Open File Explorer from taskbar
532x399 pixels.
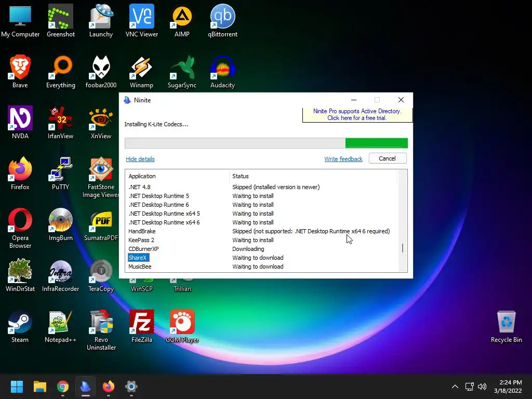pos(39,387)
